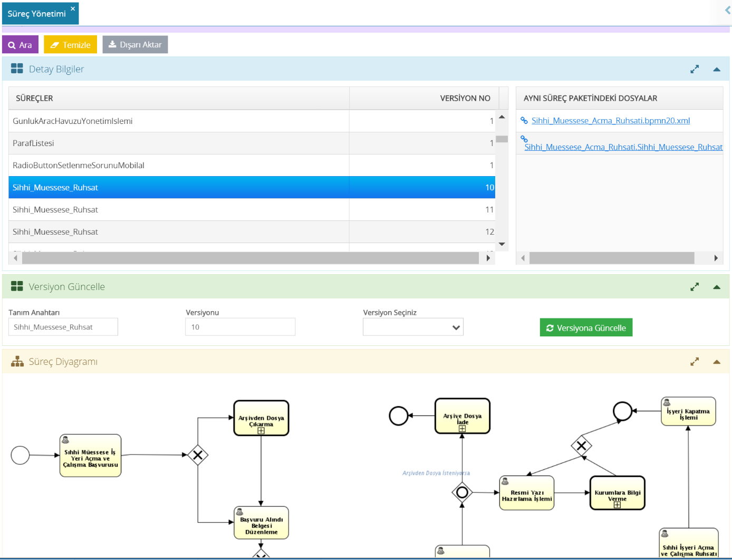Click the hierarchy icon next to Süreç Diyagramı
732x560 pixels.
point(17,361)
